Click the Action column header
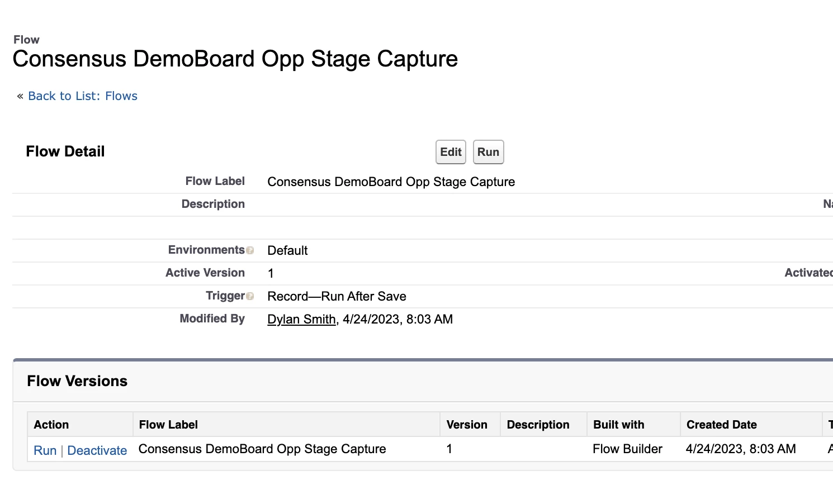This screenshot has width=833, height=504. [51, 425]
